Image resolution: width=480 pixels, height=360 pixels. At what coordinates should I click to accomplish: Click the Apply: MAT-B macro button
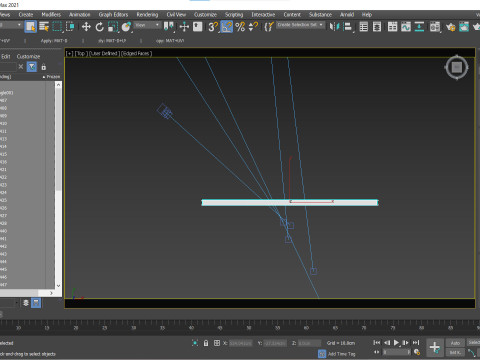click(54, 41)
